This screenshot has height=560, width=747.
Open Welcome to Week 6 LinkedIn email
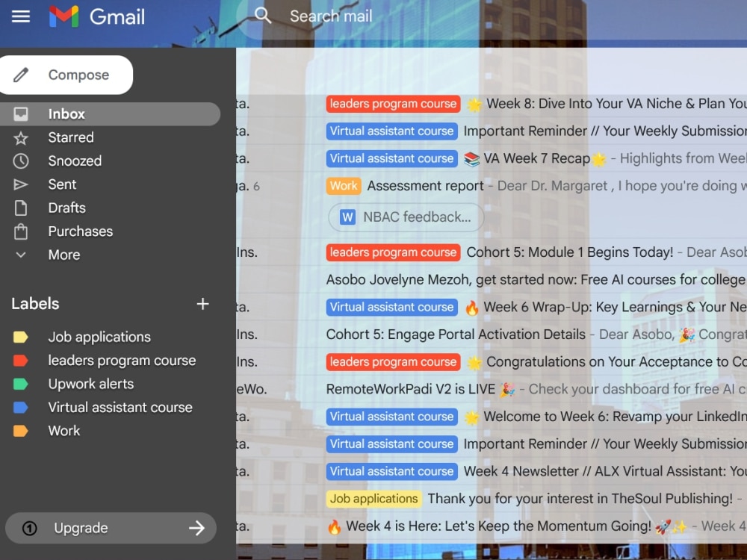click(x=492, y=417)
